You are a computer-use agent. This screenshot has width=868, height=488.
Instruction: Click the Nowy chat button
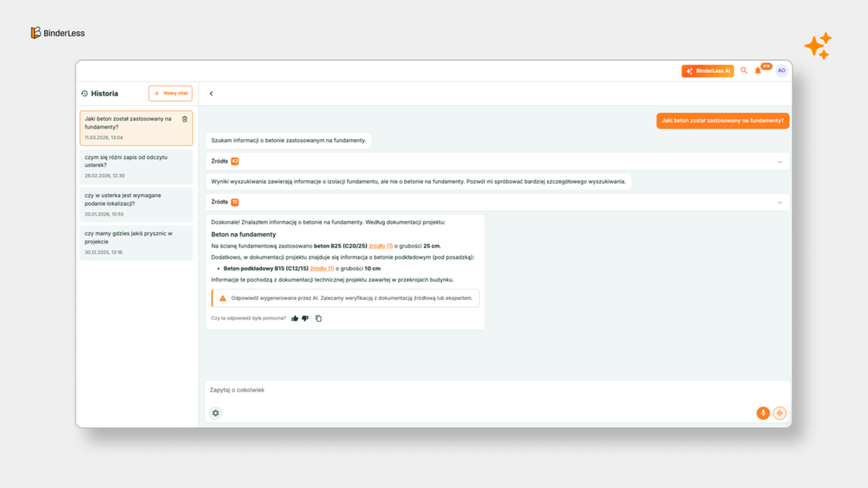tap(170, 93)
